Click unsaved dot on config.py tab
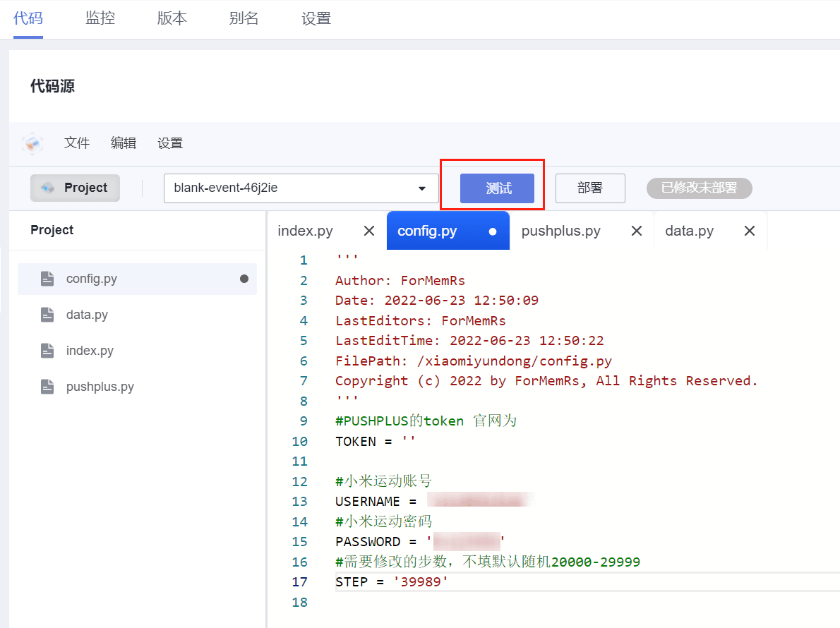Screen dimensions: 840x628 [x=493, y=231]
